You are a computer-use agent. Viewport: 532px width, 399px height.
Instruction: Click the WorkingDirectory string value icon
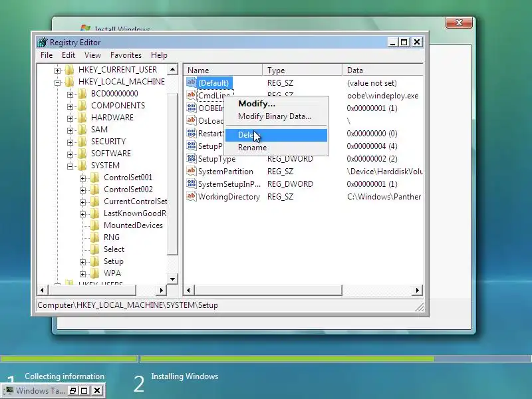click(192, 196)
